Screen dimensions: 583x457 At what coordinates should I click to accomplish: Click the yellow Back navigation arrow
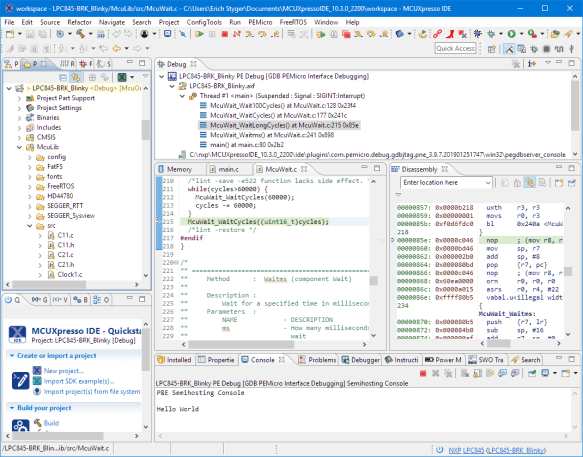tap(116, 48)
